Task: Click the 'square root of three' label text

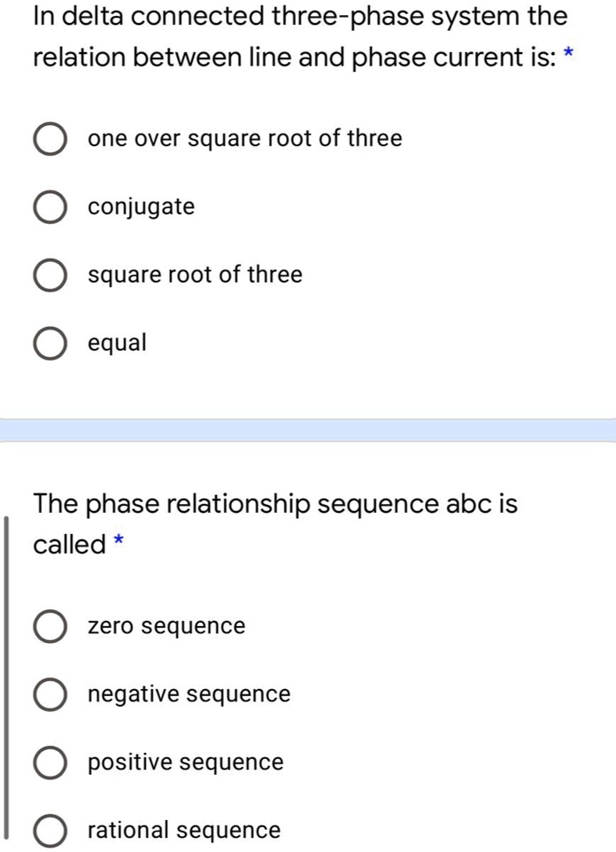Action: 196,275
